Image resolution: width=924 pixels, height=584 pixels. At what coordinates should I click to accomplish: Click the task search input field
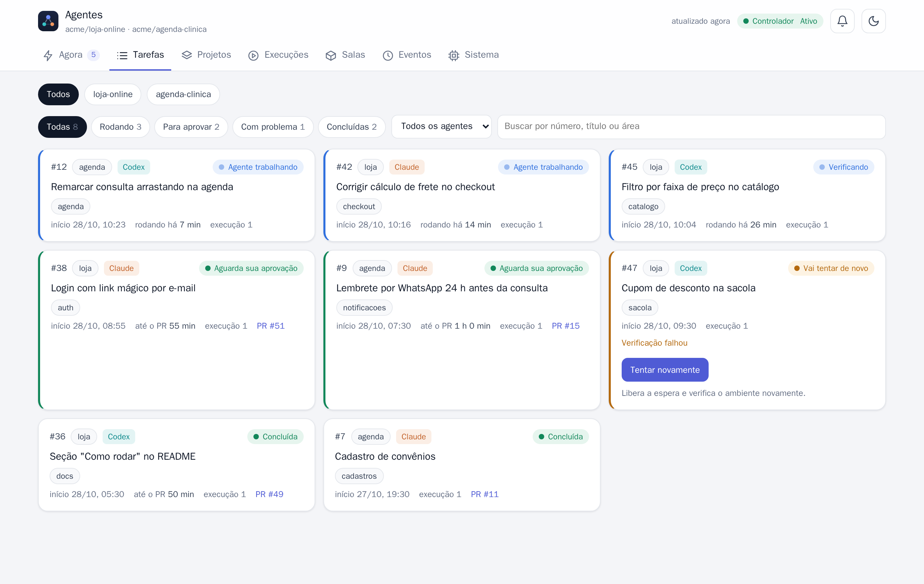691,127
